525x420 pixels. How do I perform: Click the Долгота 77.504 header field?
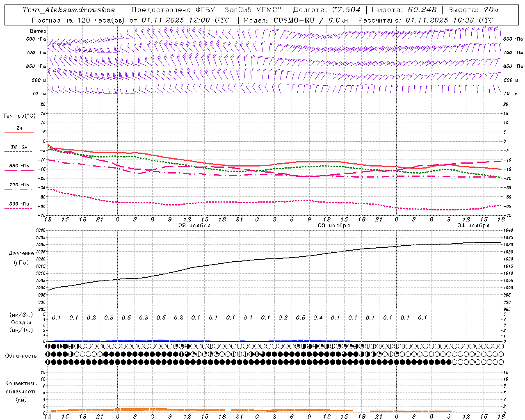(327, 9)
